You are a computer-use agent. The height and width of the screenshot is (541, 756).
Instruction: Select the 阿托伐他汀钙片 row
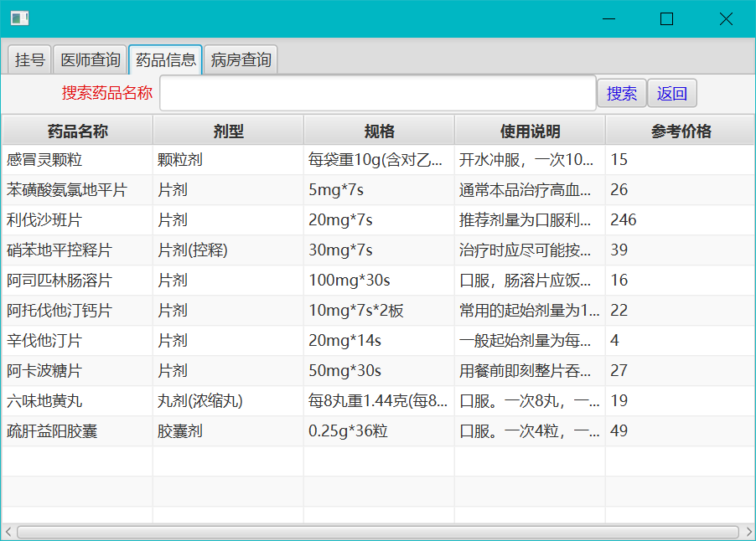378,310
